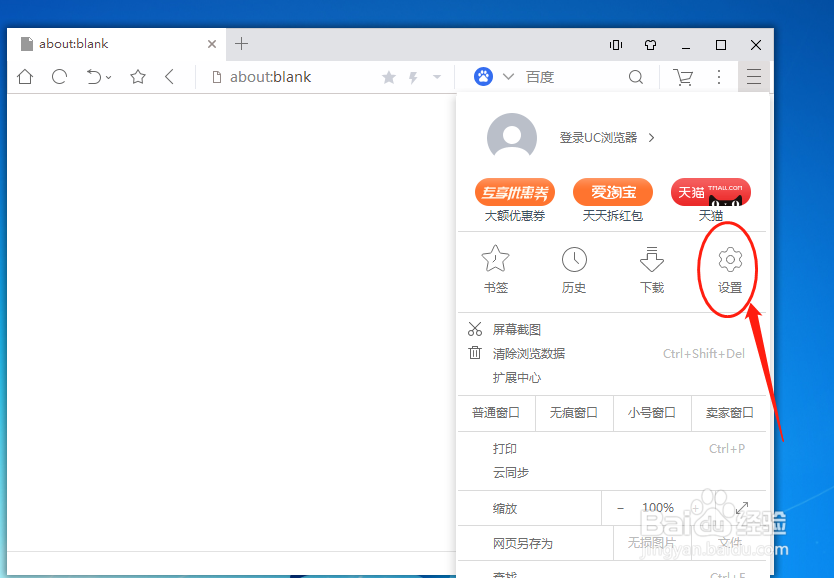Close the hamburger main menu button
This screenshot has height=578, width=834.
[754, 77]
